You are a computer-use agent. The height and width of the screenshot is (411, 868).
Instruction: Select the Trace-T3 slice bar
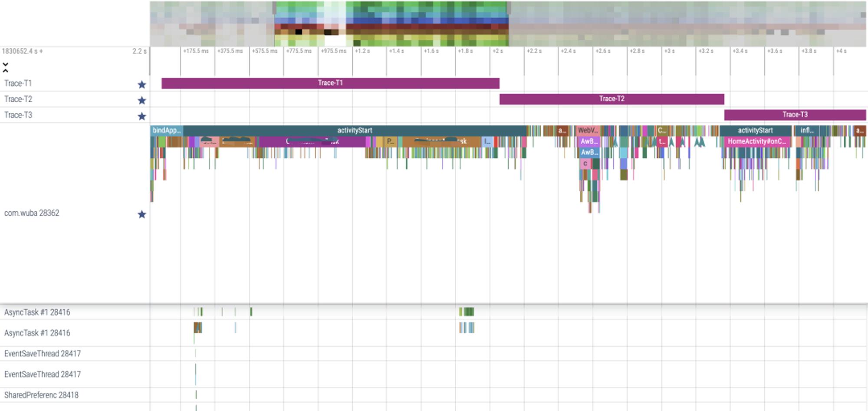pyautogui.click(x=795, y=115)
